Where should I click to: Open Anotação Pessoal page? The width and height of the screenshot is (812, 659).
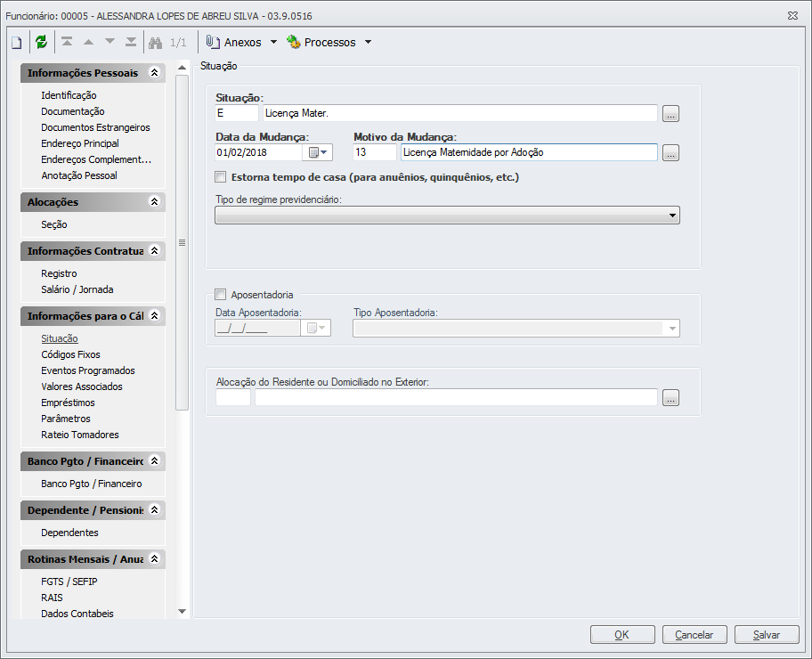pos(79,175)
